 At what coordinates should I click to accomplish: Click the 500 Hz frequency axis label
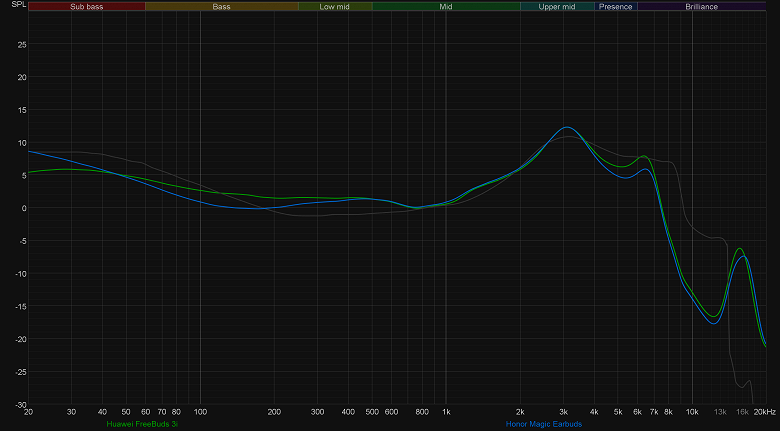coord(372,412)
